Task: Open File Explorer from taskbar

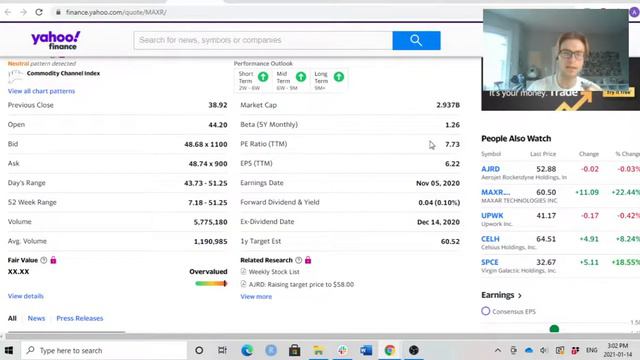Action: [x=318, y=350]
